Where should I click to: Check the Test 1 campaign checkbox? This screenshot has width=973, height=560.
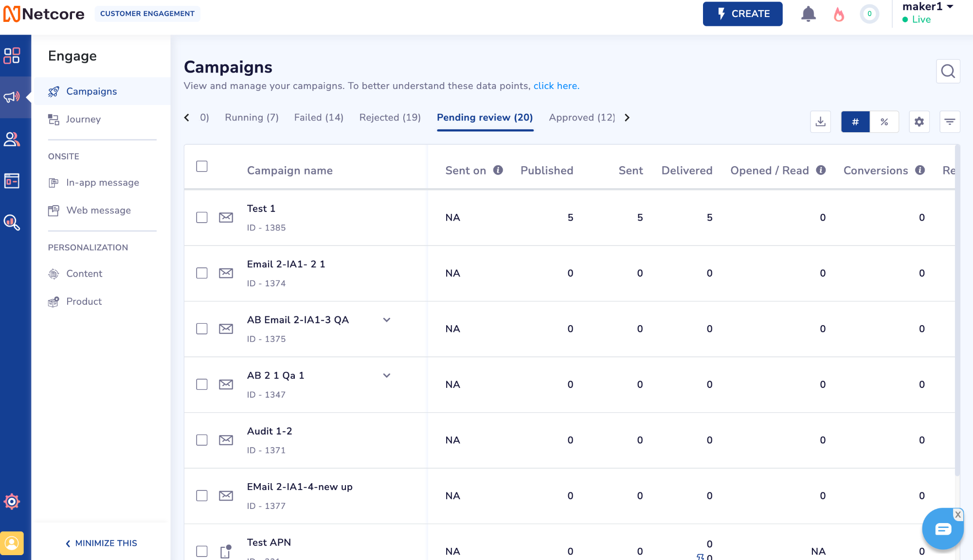[x=202, y=217]
